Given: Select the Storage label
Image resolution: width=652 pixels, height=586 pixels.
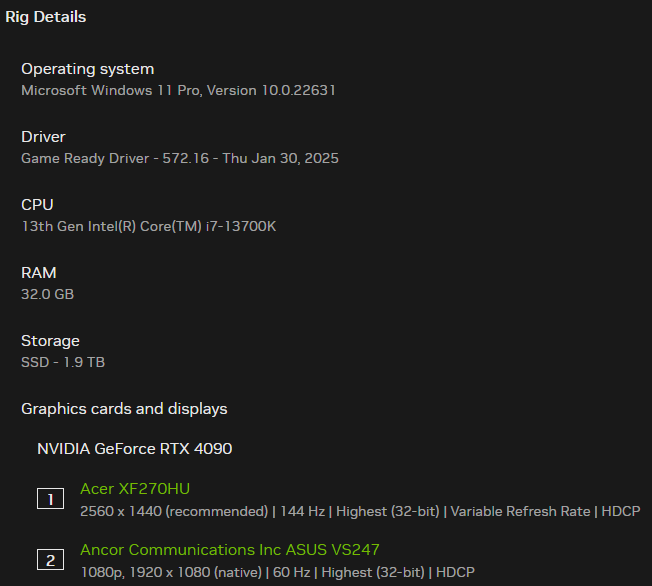Looking at the screenshot, I should click(x=50, y=341).
